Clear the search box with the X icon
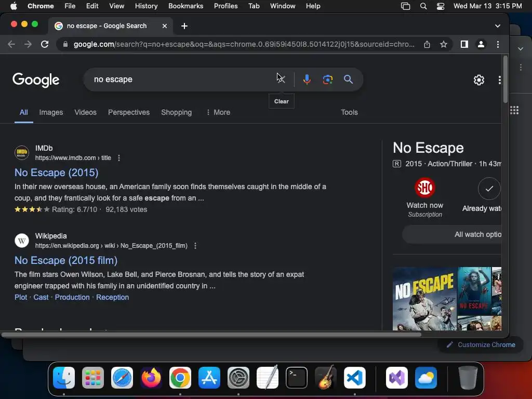This screenshot has width=532, height=399. click(281, 79)
